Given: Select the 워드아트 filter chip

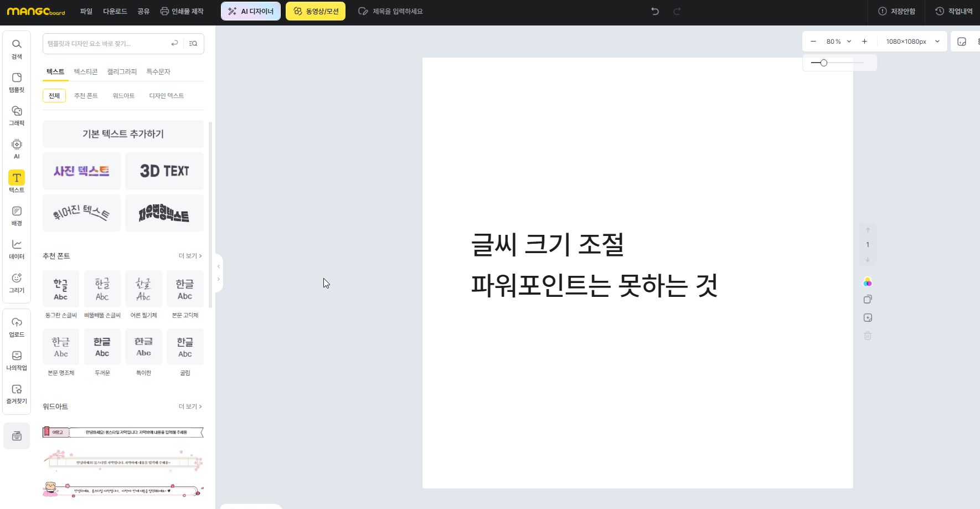Looking at the screenshot, I should 123,96.
